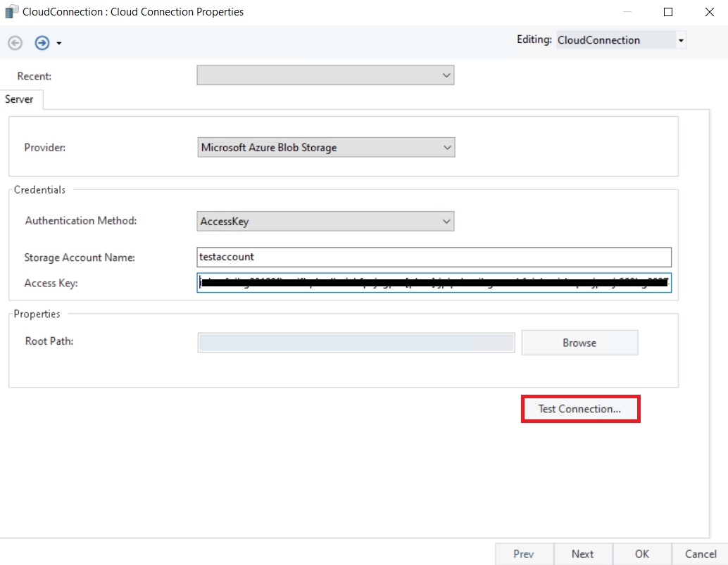This screenshot has height=565, width=728.
Task: Switch to the Server tab
Action: pos(20,99)
